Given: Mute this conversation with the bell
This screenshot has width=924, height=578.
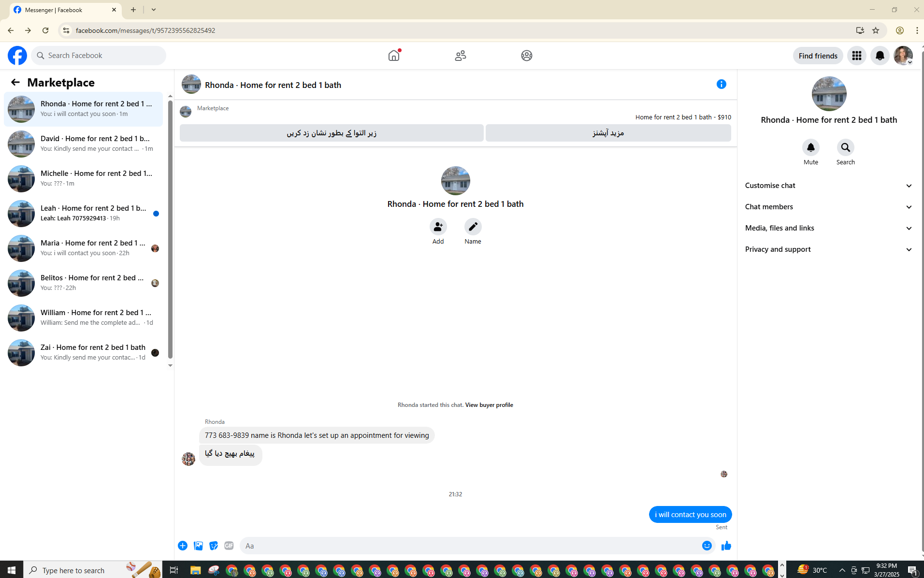Looking at the screenshot, I should [x=811, y=147].
